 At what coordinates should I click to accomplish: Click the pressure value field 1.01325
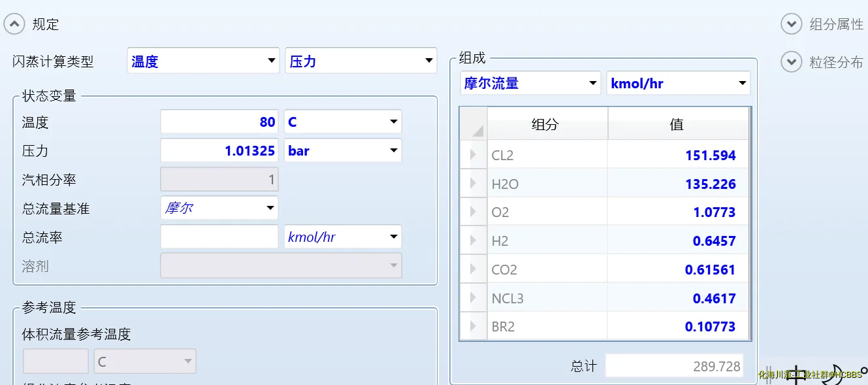click(219, 151)
